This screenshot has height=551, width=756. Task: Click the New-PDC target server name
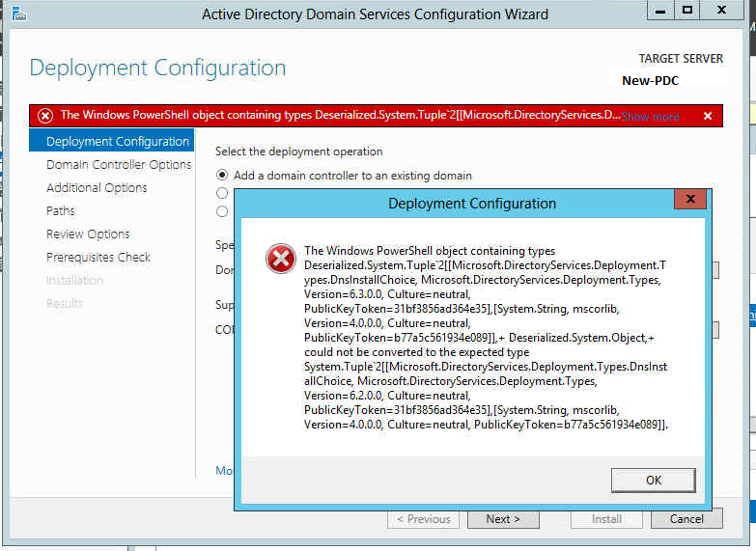pos(650,80)
